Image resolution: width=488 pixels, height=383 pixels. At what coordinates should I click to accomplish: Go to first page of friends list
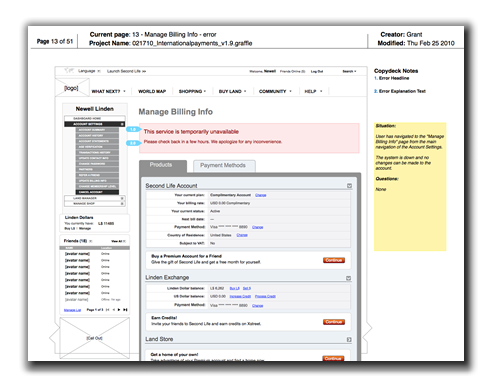[x=107, y=310]
